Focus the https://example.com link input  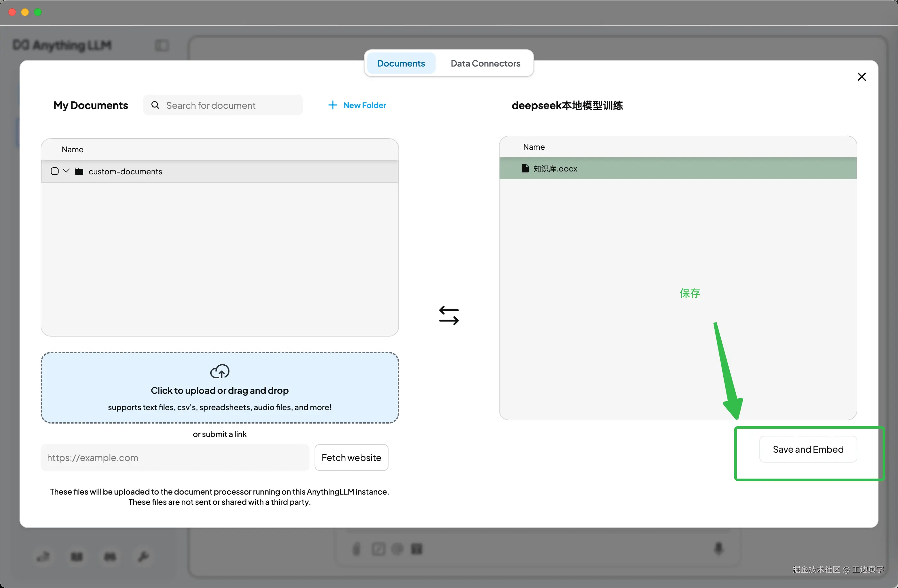click(x=175, y=457)
